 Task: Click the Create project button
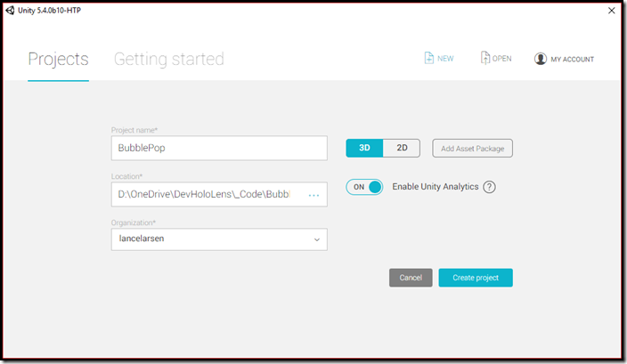tap(476, 278)
